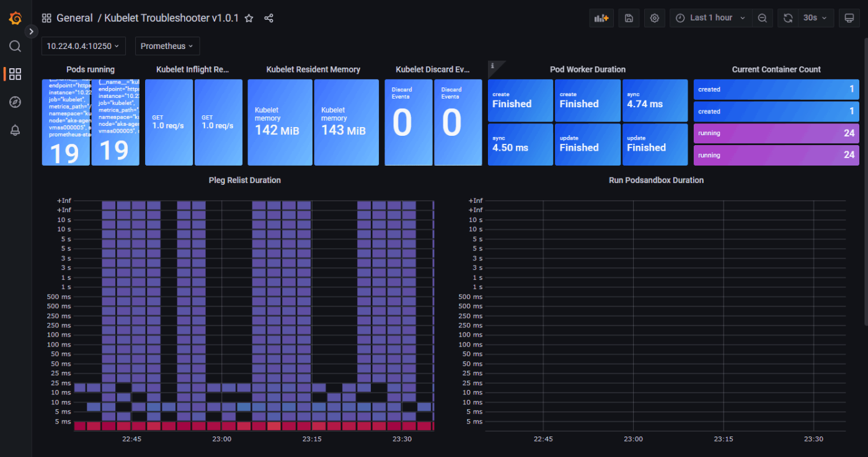Click the Kubelet Troubleshooter v1.0.1 title

[x=171, y=18]
